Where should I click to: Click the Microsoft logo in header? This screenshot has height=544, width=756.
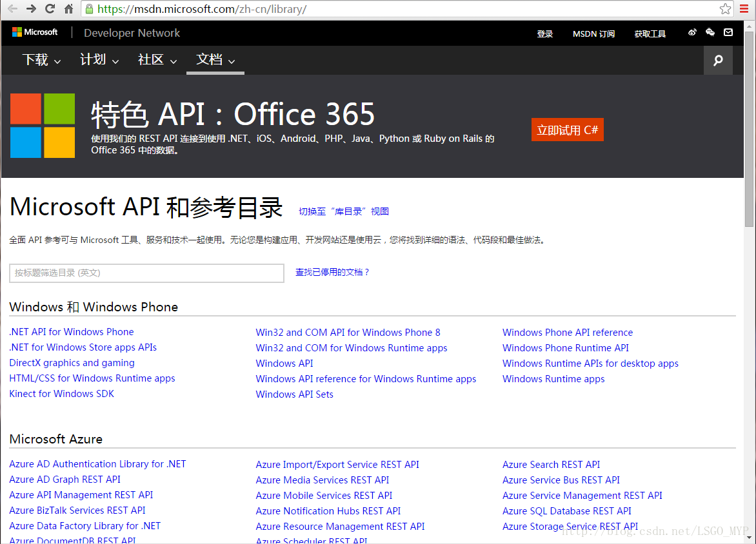(x=35, y=32)
